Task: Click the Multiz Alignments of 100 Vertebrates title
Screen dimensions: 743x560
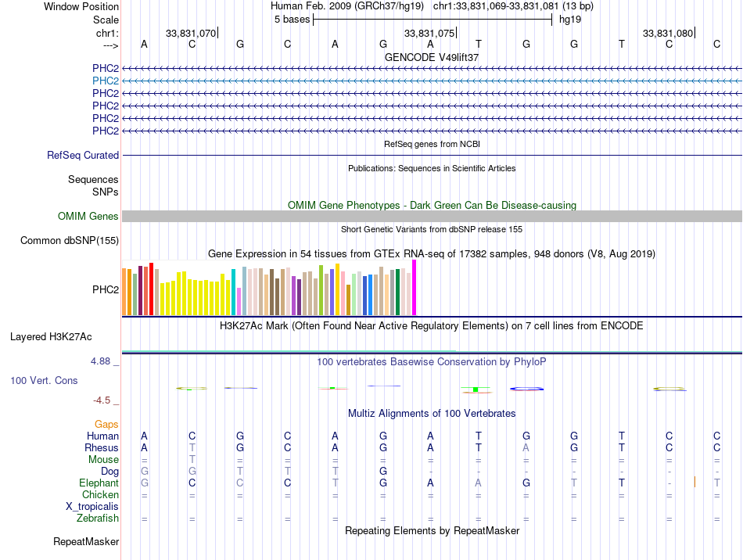Action: click(x=432, y=414)
